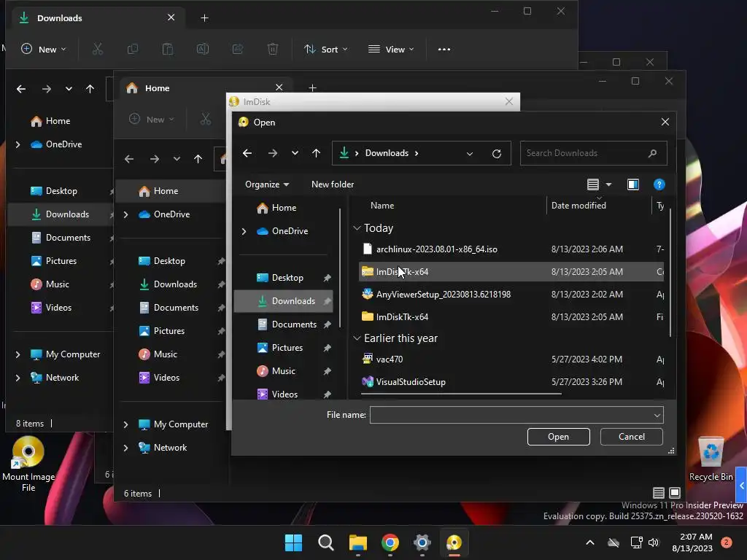Click See more ellipsis in Downloads window toolbar

point(444,50)
